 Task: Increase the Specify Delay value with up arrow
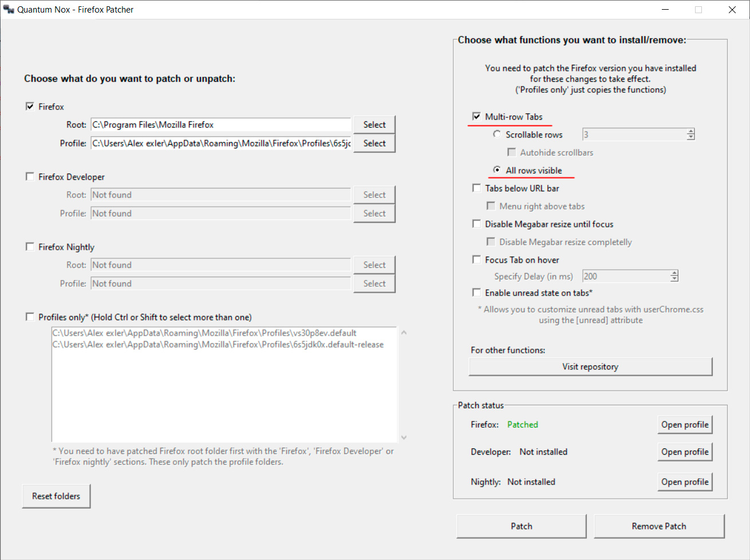[674, 273]
